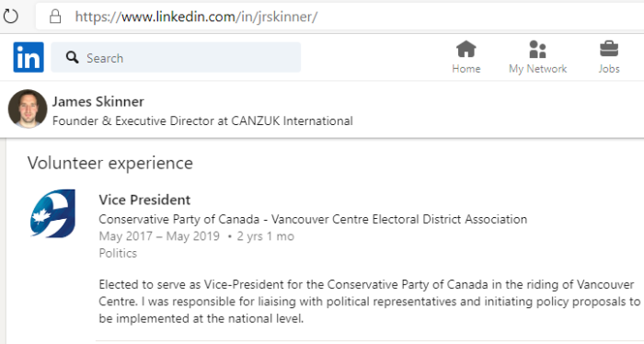Select the Politics cause label
This screenshot has height=344, width=644.
point(118,253)
